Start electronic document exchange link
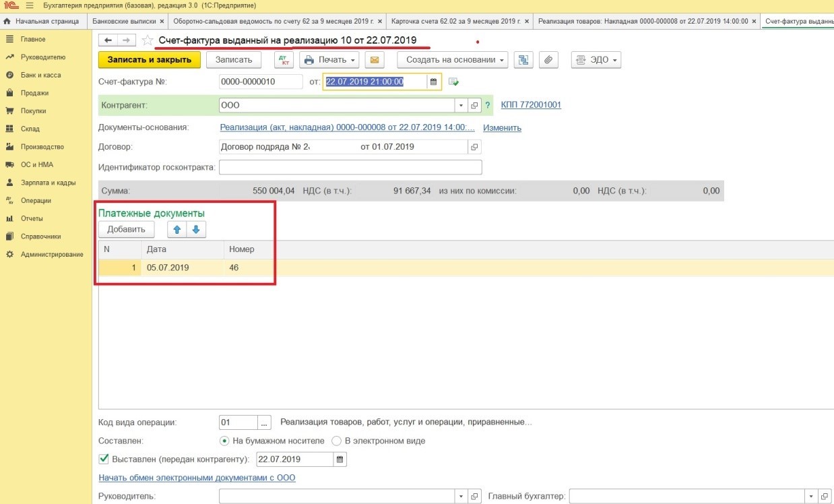 click(197, 478)
